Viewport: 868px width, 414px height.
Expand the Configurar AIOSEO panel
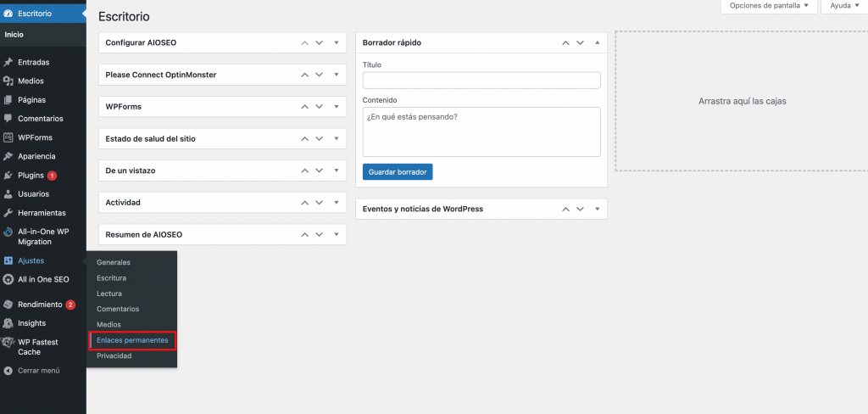coord(336,42)
